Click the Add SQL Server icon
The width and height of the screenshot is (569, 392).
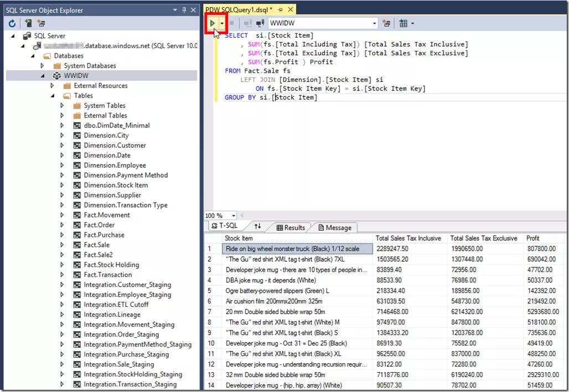28,23
